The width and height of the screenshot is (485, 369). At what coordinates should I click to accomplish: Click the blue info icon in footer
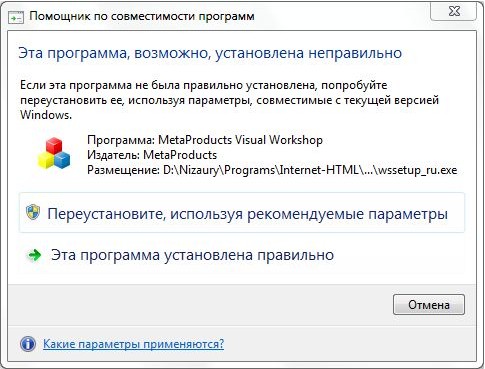tap(28, 344)
